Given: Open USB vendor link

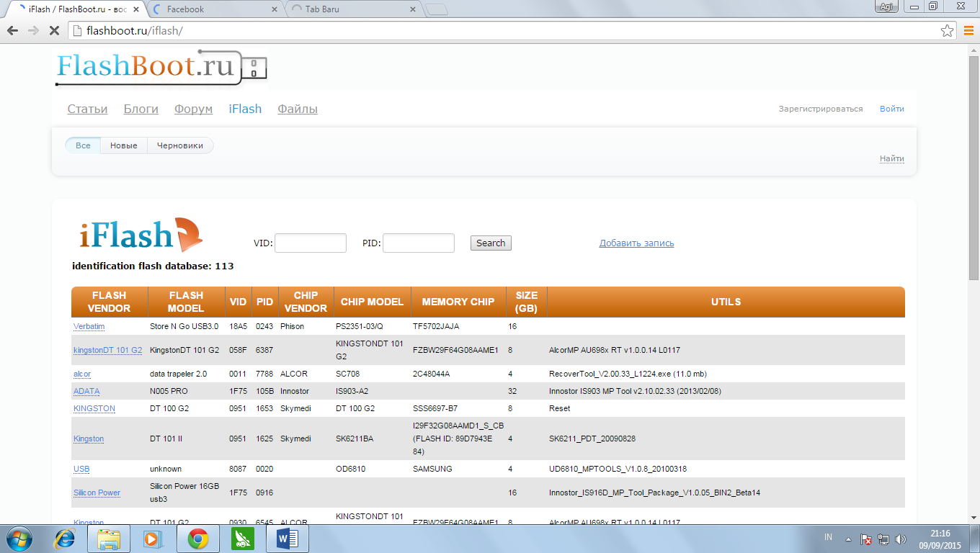Looking at the screenshot, I should pyautogui.click(x=81, y=469).
